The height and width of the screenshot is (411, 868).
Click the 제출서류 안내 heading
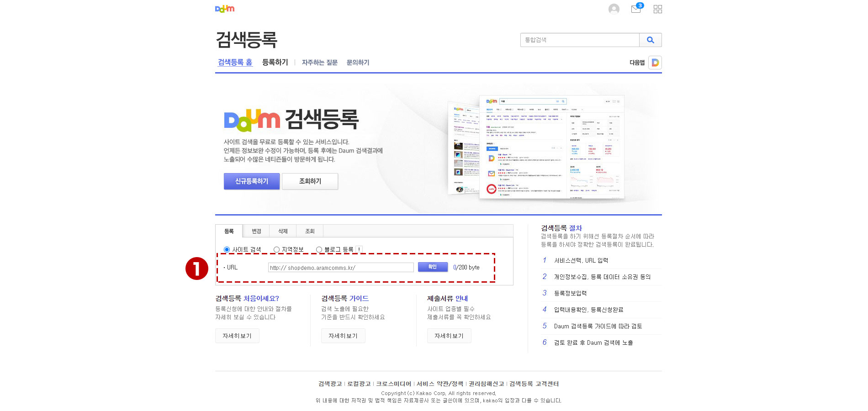447,298
